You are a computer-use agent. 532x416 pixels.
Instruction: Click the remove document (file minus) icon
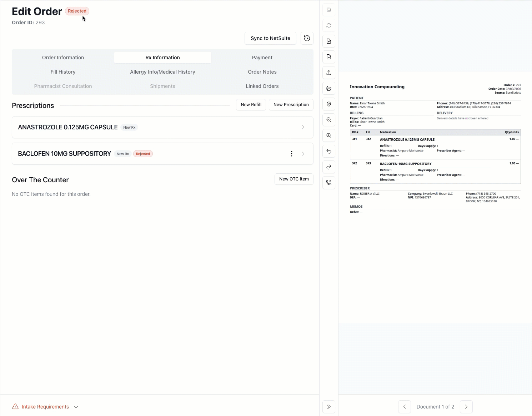click(329, 57)
